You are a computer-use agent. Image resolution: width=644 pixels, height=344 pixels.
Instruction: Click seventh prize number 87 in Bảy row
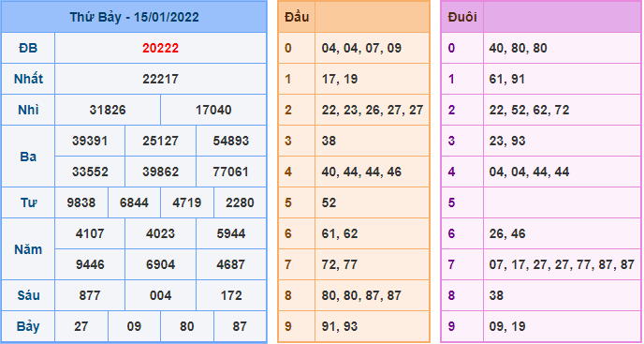click(240, 326)
